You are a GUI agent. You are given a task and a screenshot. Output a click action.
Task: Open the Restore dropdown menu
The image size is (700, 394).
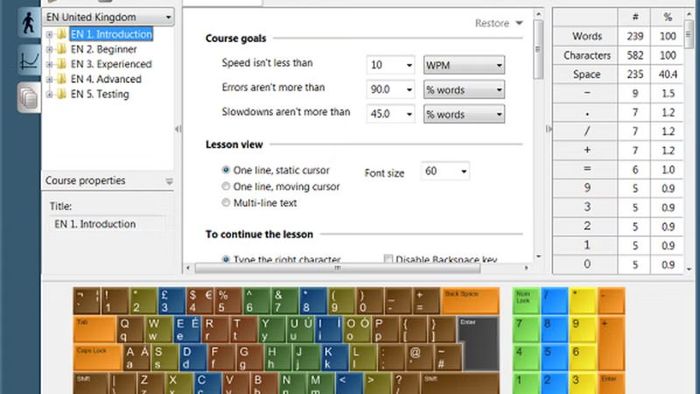point(499,23)
